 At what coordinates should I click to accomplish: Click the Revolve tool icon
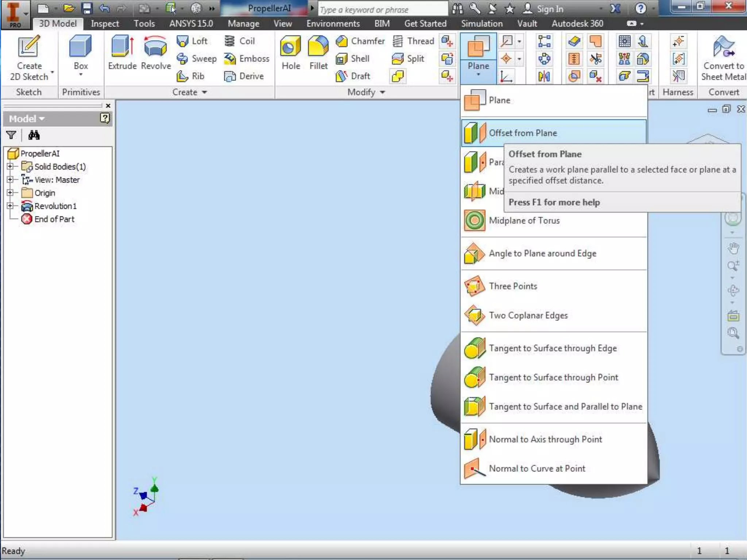156,47
